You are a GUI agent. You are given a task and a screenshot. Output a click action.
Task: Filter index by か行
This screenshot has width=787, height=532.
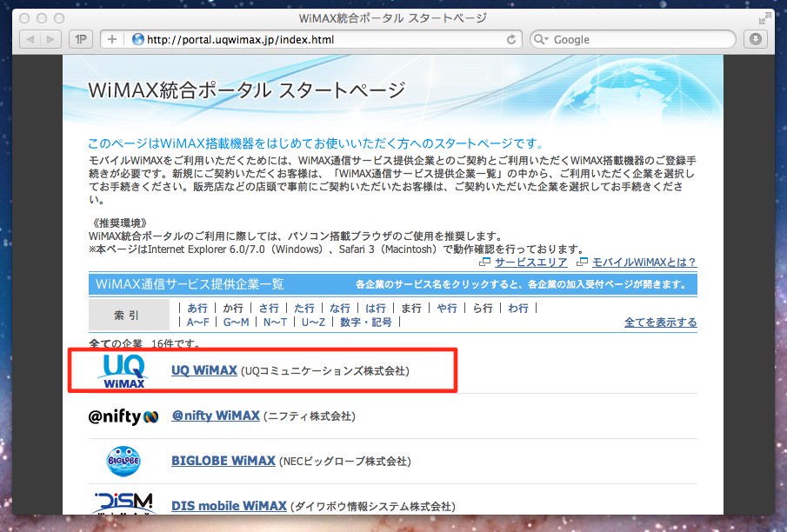pyautogui.click(x=233, y=308)
